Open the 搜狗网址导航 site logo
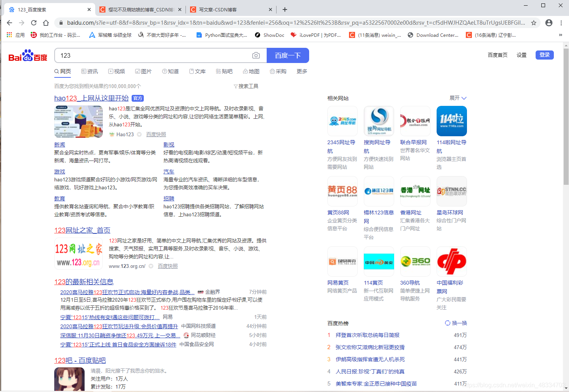 pos(379,121)
